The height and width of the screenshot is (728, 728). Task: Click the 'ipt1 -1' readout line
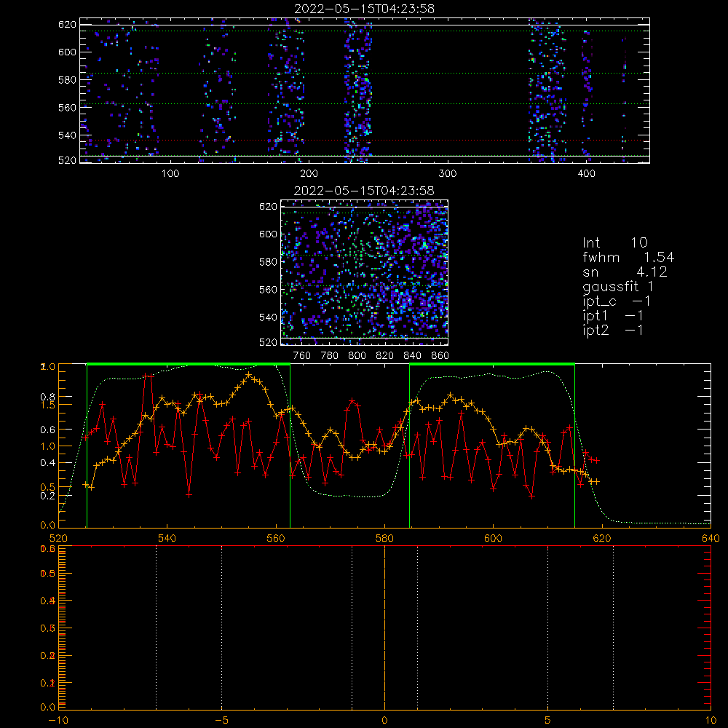pos(613,316)
